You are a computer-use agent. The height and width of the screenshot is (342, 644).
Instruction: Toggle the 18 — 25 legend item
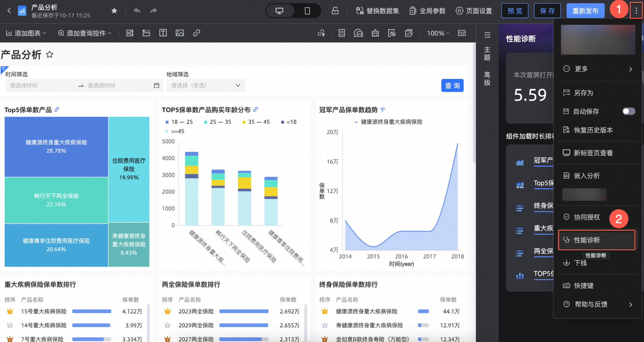pos(179,122)
